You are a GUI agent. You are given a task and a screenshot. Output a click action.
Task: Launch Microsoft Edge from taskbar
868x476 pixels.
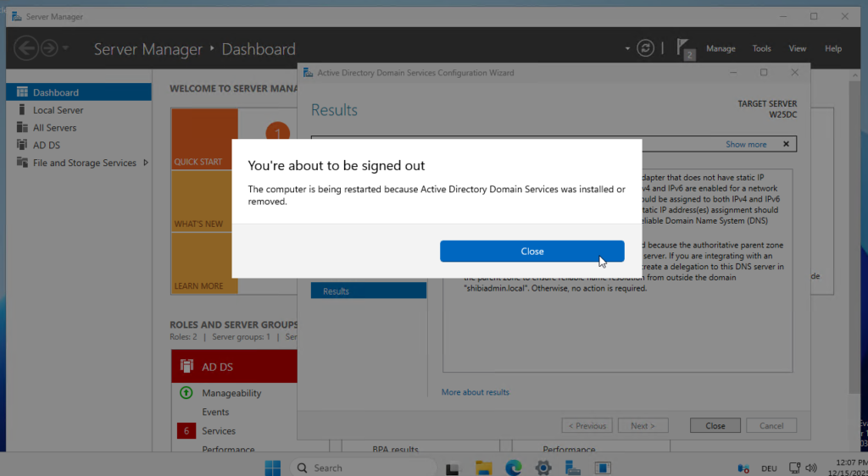(x=513, y=468)
